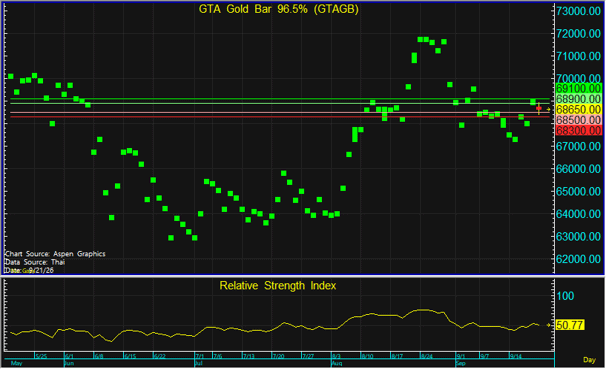Screen dimensions: 606x369
Task: Click the Data Source: Thai text
Action: (35, 262)
